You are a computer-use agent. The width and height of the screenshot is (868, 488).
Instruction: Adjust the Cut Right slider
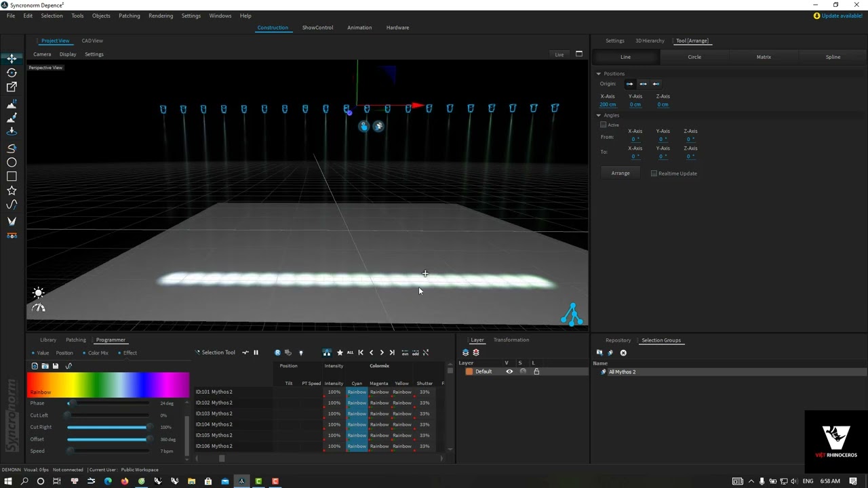click(108, 427)
